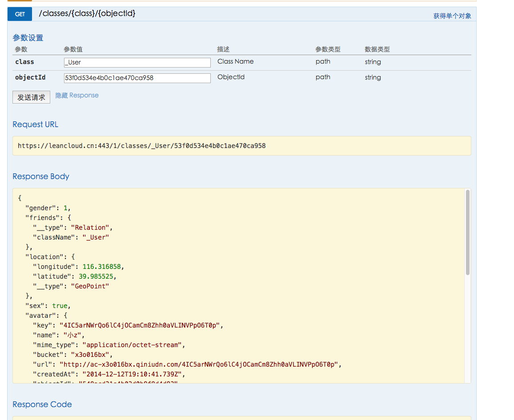The height and width of the screenshot is (420, 514).
Task: Click the avatar url value in the response
Action: pos(200,364)
